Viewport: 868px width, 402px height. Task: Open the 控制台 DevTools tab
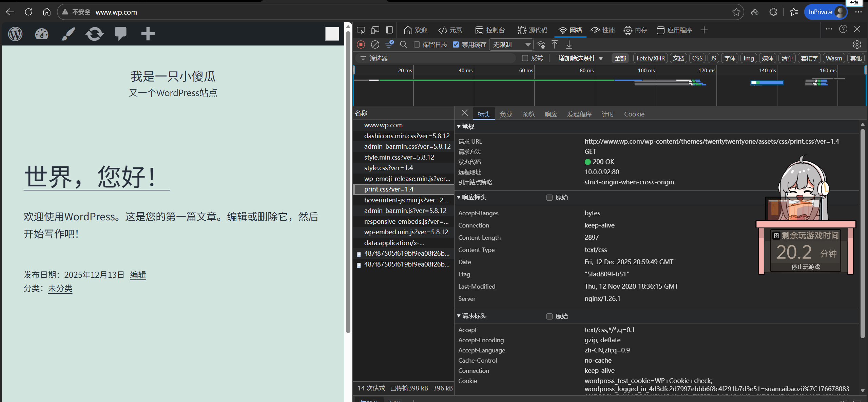click(x=490, y=30)
